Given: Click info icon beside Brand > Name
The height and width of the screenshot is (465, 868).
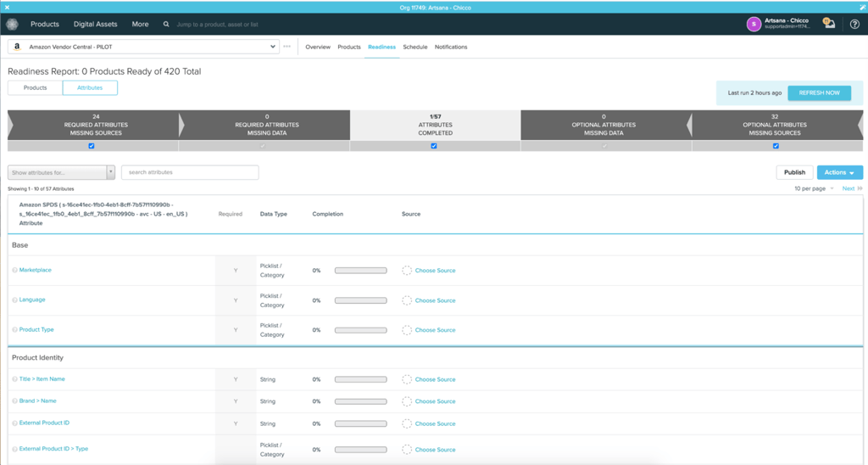Looking at the screenshot, I should pyautogui.click(x=15, y=401).
